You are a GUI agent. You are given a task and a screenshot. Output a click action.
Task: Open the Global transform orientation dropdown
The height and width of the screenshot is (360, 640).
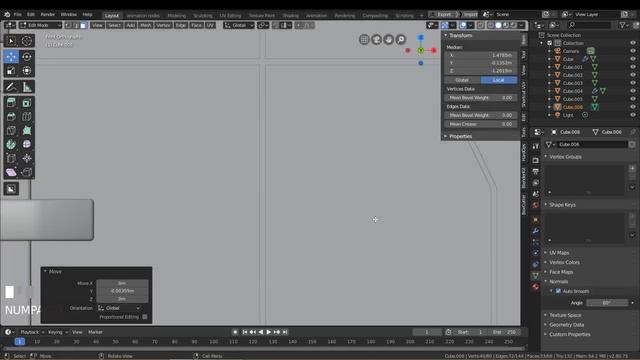239,25
